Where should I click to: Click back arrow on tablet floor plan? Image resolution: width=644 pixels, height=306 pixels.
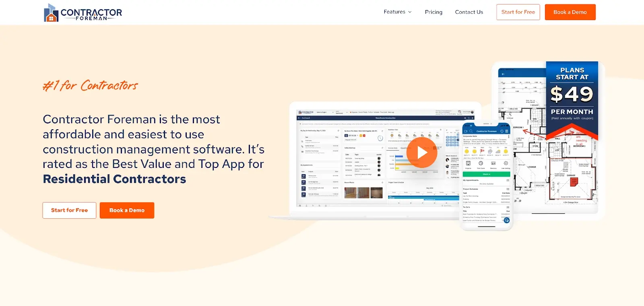[x=503, y=74]
